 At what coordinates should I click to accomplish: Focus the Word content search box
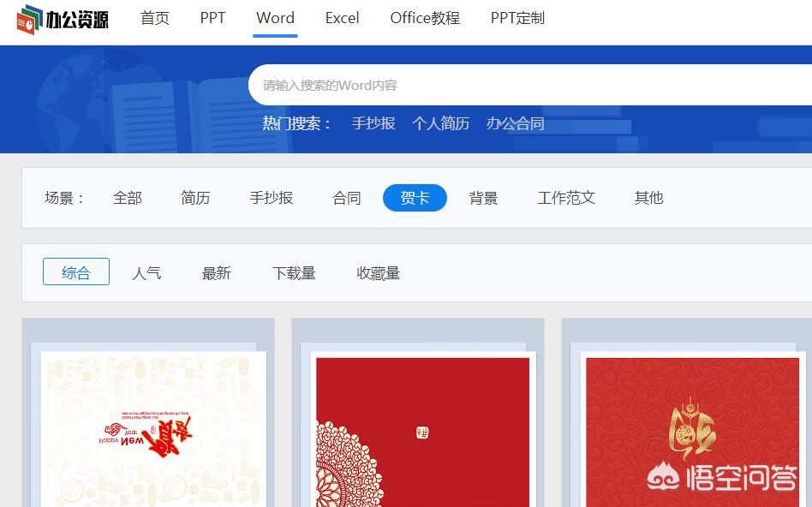tap(529, 85)
